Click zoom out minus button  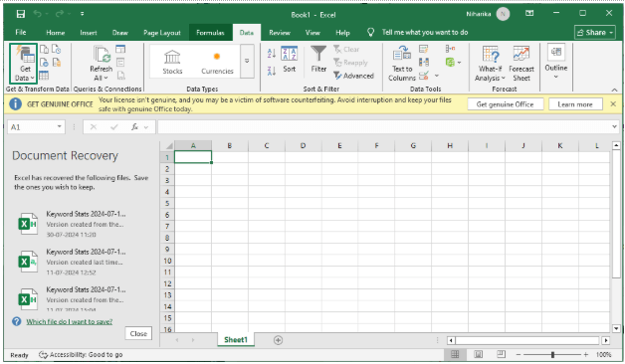pos(519,354)
